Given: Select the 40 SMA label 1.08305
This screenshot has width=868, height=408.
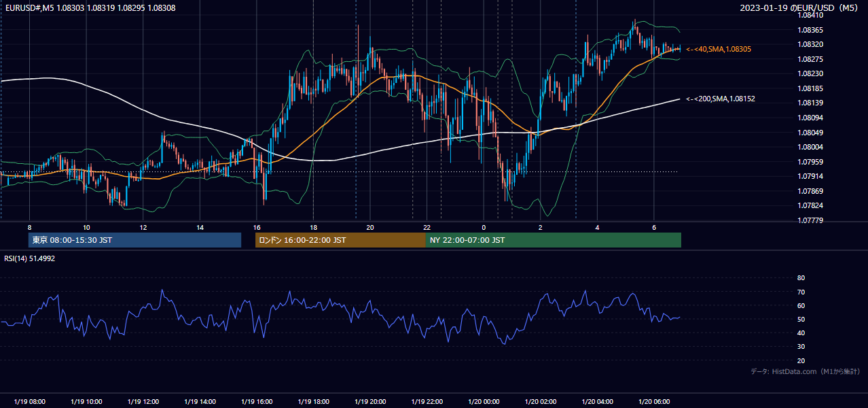Looking at the screenshot, I should coord(719,49).
